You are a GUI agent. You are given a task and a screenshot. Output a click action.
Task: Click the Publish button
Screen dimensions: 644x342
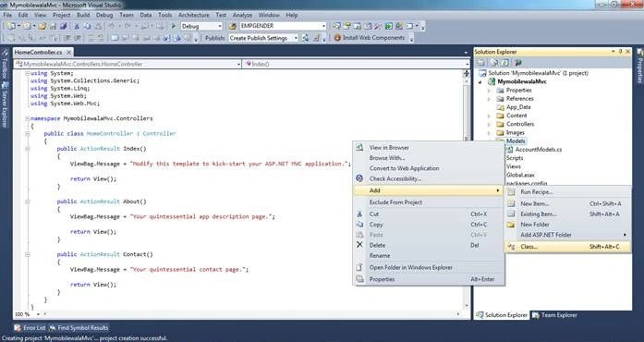coord(214,38)
